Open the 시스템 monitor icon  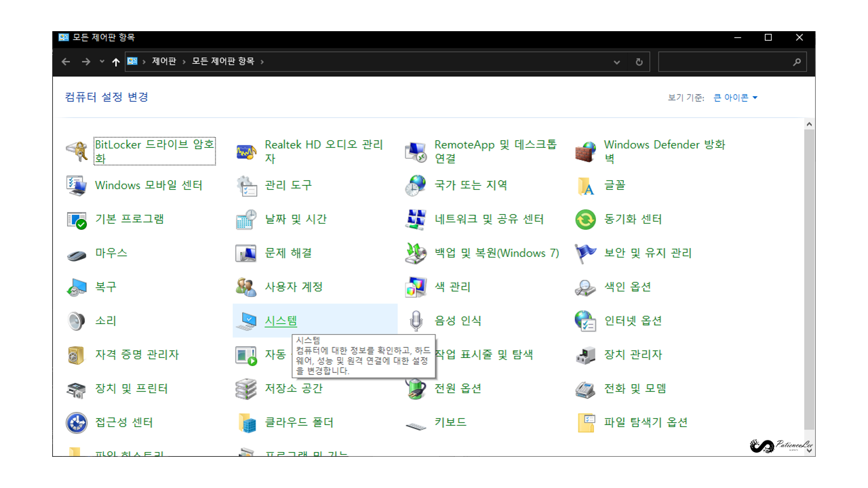click(246, 321)
